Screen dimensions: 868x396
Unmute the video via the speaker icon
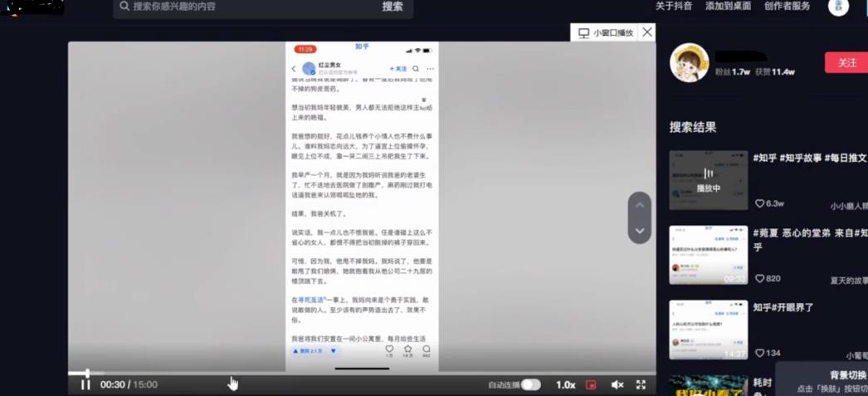click(x=617, y=384)
